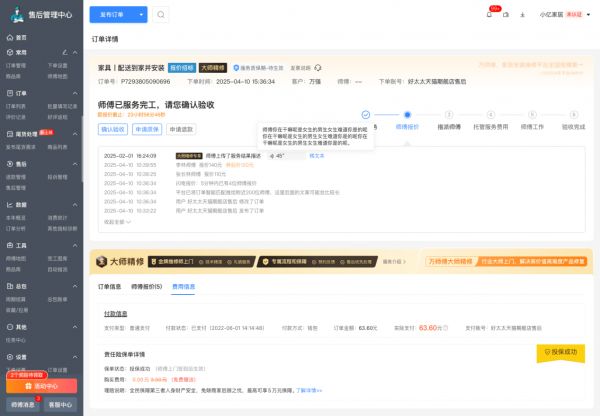Click the download icon in top bar
This screenshot has width=600, height=416.
click(523, 14)
